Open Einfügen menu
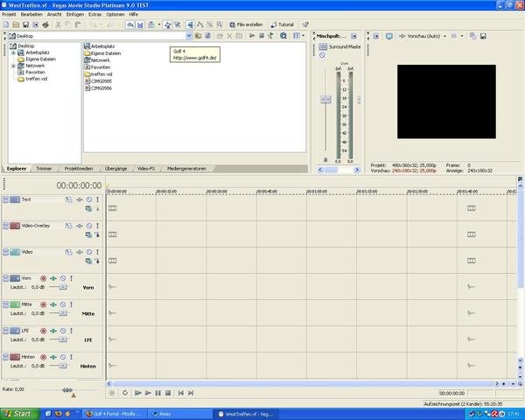Viewport: 525px width, 420px height. [75, 14]
